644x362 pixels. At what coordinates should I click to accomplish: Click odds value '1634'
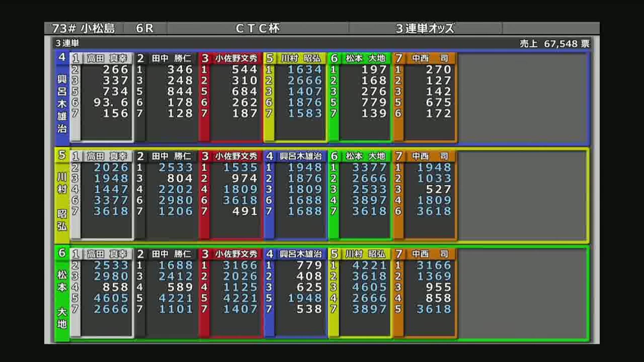[305, 70]
